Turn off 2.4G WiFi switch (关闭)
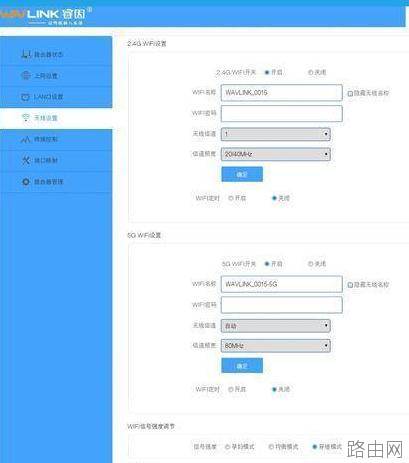Screen dimensions: 409x463 tap(310, 72)
